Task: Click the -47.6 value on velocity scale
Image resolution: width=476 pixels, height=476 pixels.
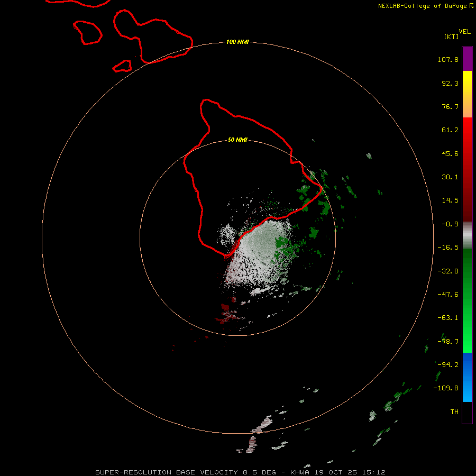Action: [448, 295]
